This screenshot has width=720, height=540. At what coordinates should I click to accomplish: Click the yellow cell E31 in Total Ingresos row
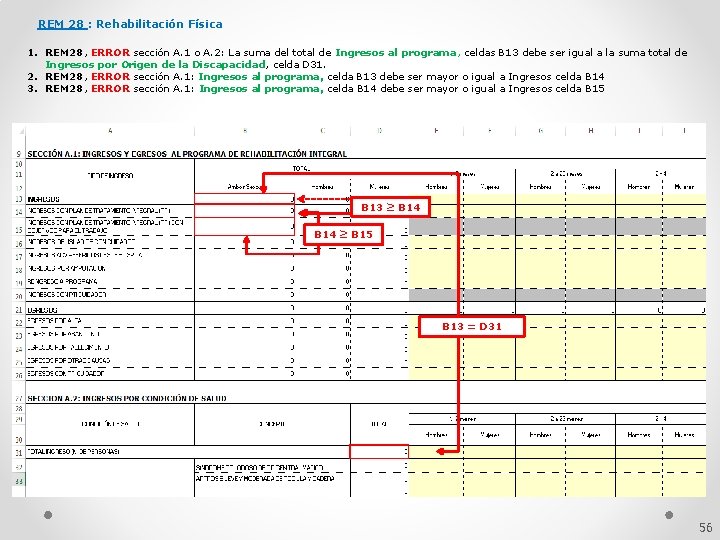(436, 452)
